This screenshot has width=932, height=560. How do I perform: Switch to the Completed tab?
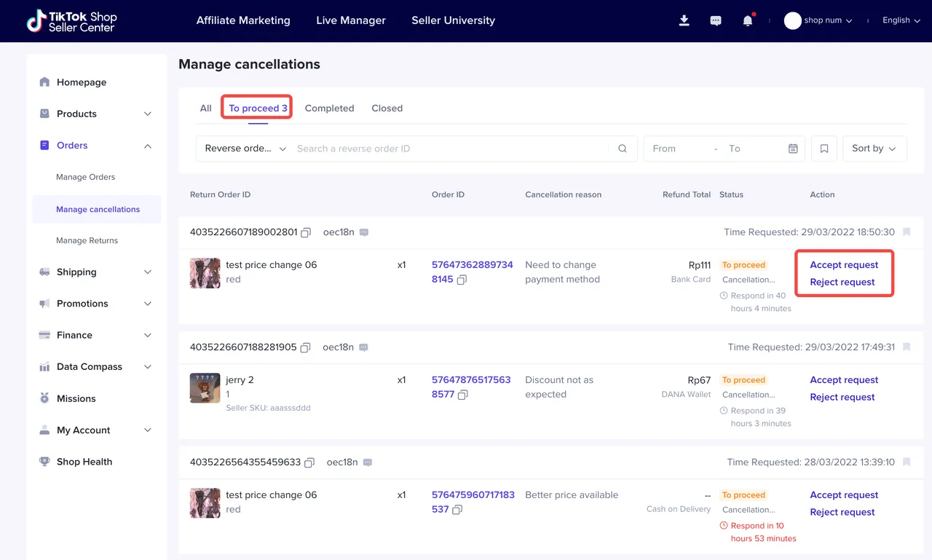329,109
